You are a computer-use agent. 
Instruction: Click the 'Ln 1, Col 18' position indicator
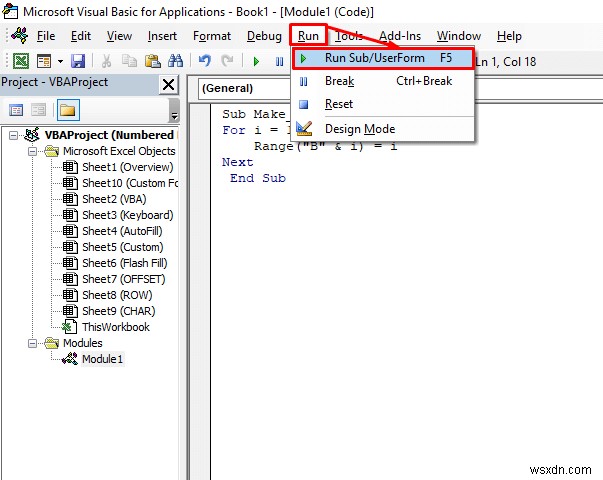pyautogui.click(x=505, y=62)
